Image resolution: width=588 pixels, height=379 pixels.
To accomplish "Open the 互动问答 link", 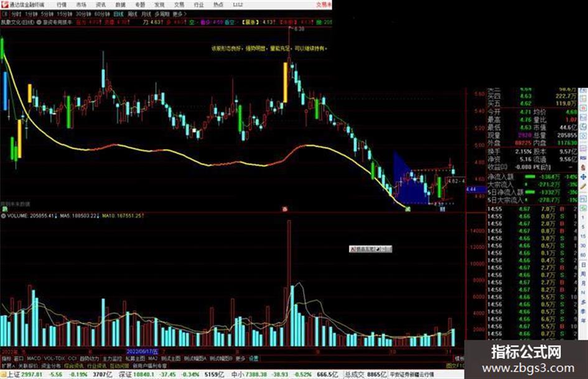I will [x=119, y=365].
